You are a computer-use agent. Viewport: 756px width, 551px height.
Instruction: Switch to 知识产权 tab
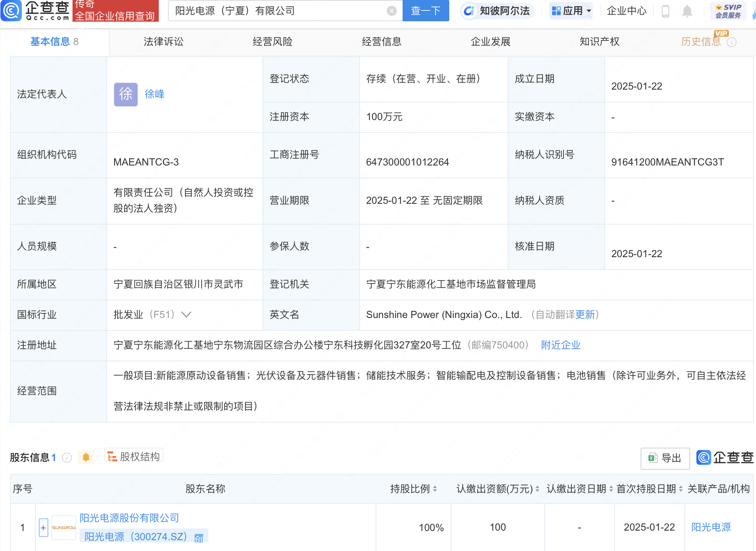[600, 42]
